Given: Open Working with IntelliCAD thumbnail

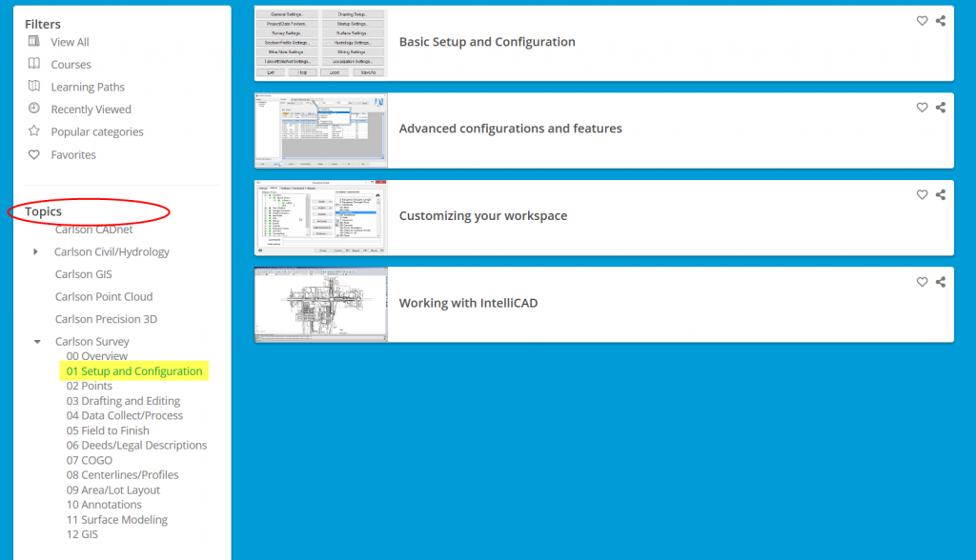Looking at the screenshot, I should point(320,304).
